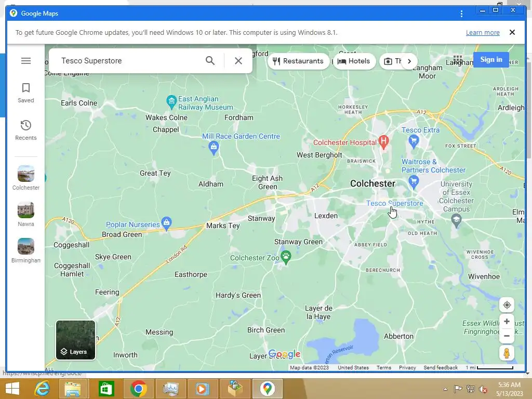
Task: Click the Wivenhoe label
Action: pyautogui.click(x=484, y=276)
